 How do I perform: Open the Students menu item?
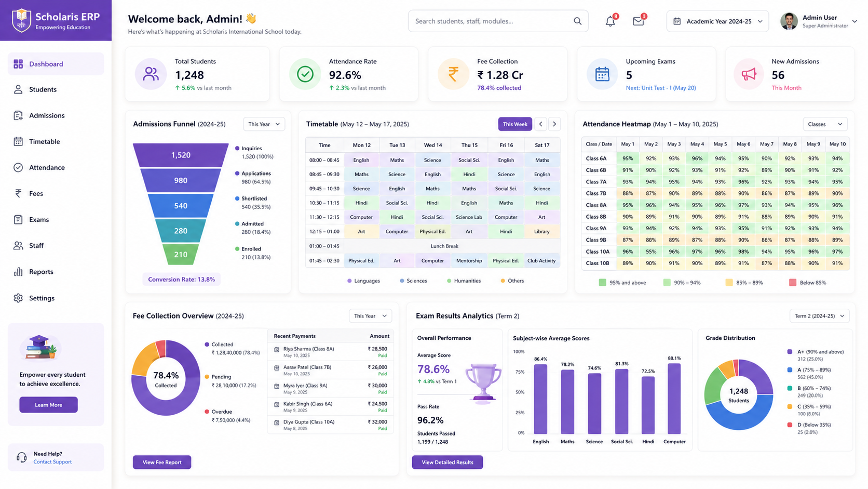point(56,89)
